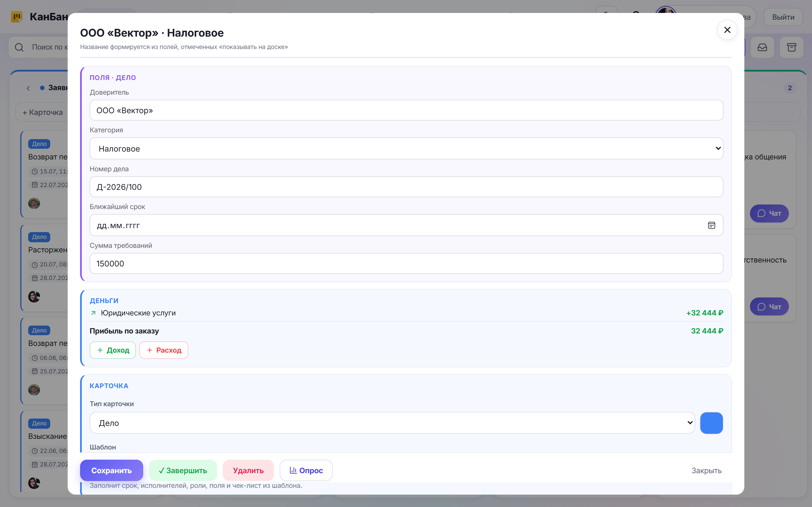
Task: Open Чат on the top right card
Action: [769, 213]
